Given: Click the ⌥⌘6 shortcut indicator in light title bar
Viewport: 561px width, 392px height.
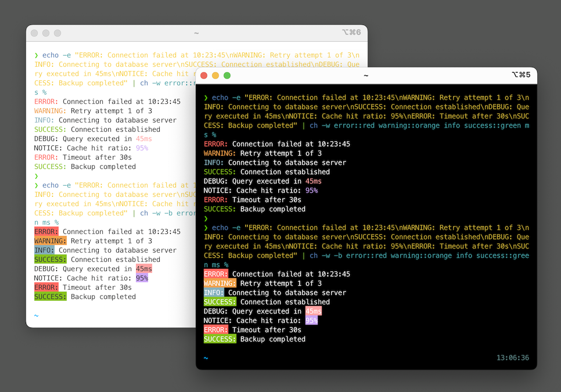Looking at the screenshot, I should pyautogui.click(x=351, y=33).
